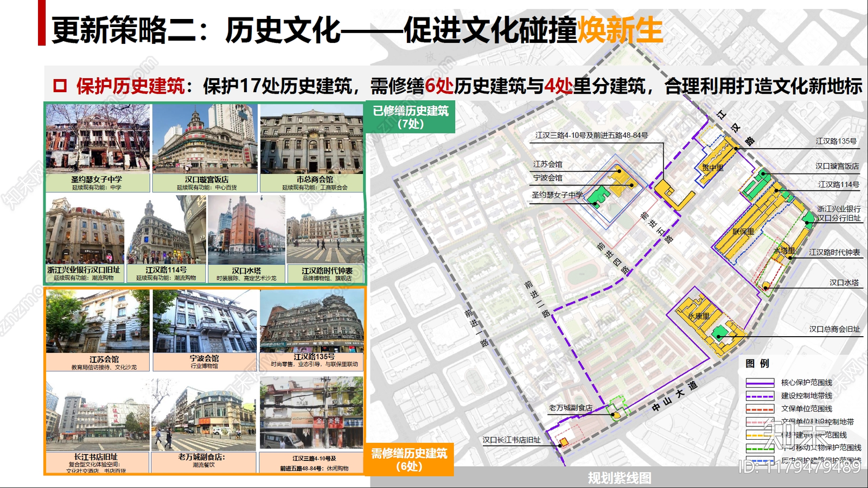The image size is (868, 488).
Task: Click the 宁波会馆 map label
Action: [547, 178]
